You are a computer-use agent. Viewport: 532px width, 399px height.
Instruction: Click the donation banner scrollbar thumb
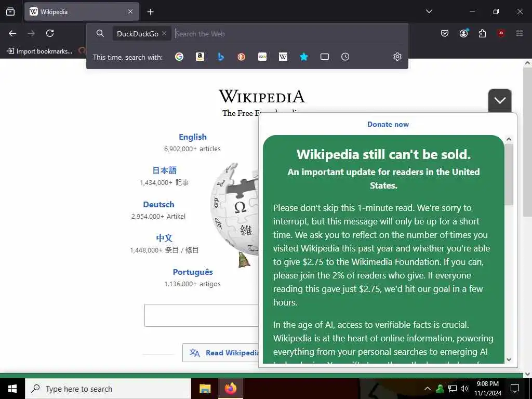(509, 175)
